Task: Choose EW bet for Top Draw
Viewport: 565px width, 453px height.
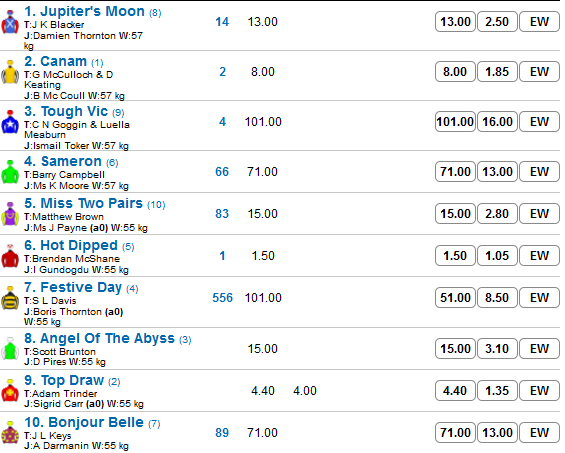Action: (x=539, y=391)
